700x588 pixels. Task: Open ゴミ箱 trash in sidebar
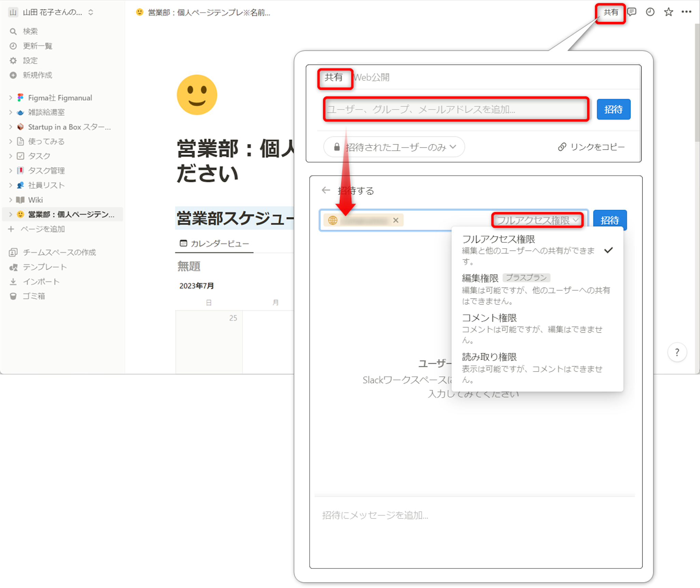click(33, 296)
